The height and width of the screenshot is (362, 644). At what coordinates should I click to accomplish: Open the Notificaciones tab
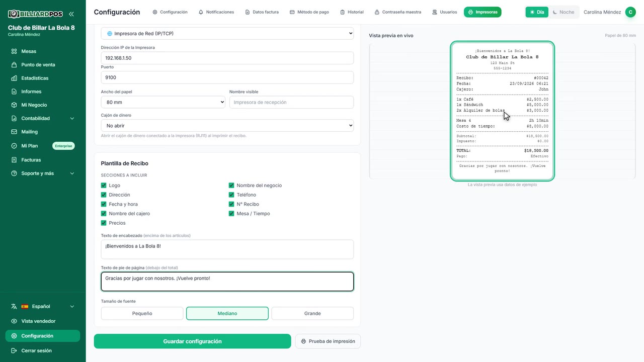point(216,12)
